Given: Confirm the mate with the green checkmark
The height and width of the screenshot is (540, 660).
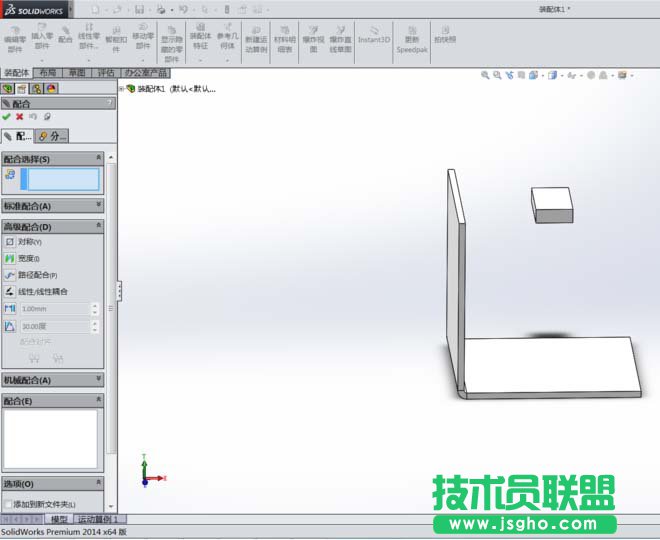Looking at the screenshot, I should click(6, 117).
